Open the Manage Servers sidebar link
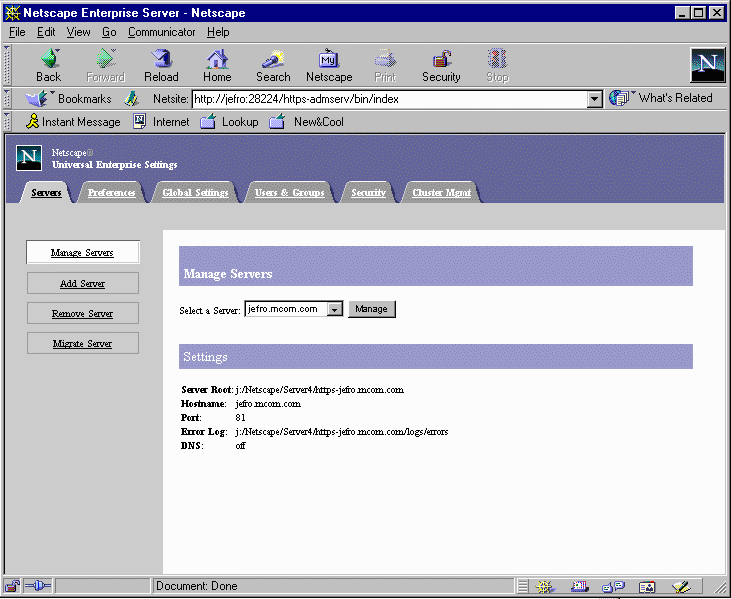 tap(83, 252)
